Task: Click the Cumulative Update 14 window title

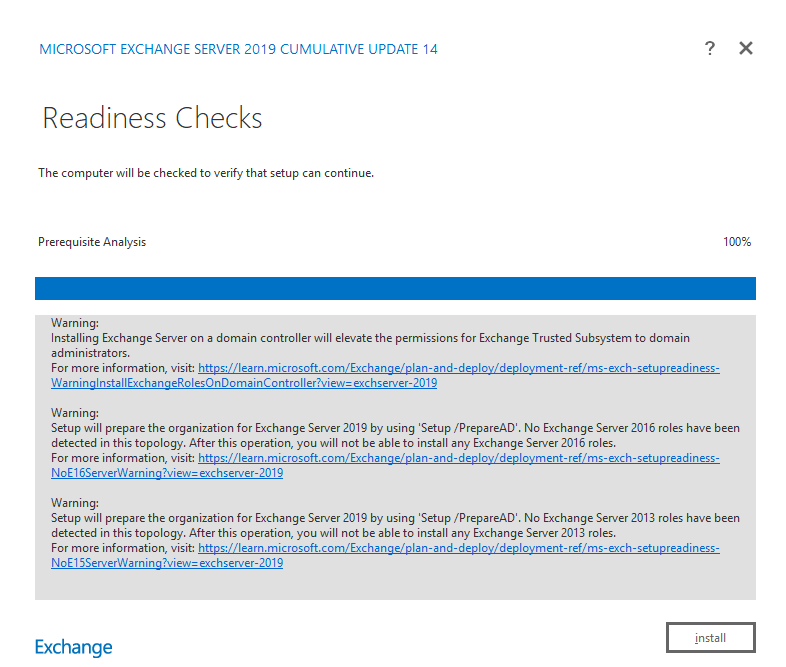Action: pyautogui.click(x=238, y=49)
